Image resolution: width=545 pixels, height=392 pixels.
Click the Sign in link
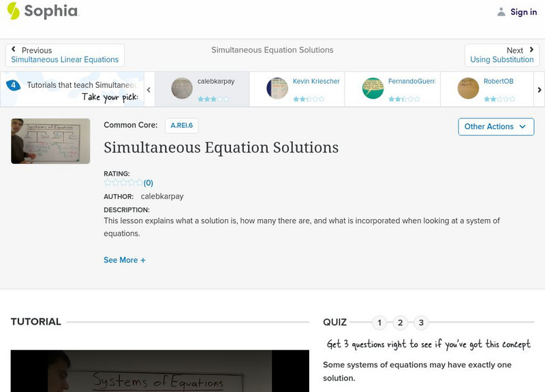pyautogui.click(x=523, y=12)
